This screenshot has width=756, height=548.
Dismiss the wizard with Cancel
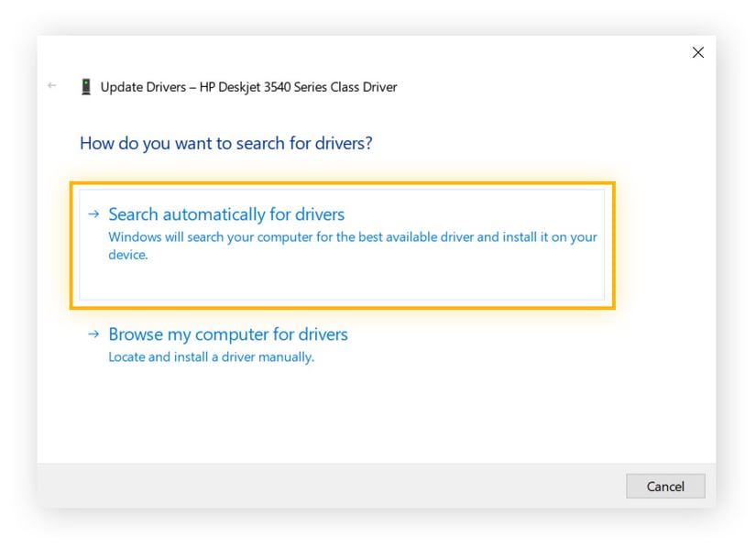coord(665,487)
